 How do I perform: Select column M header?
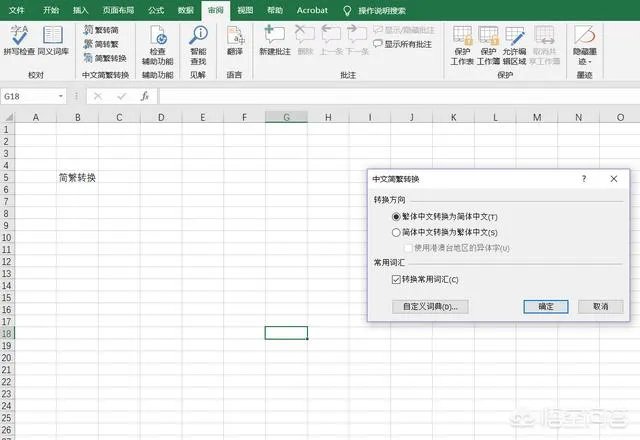537,117
